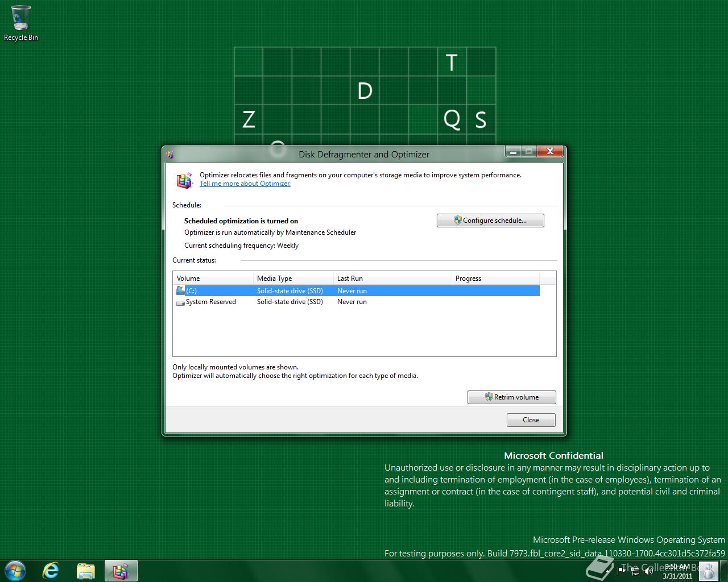Screen dimensions: 728x582
Task: Select the (C:) volume row
Action: (x=357, y=291)
